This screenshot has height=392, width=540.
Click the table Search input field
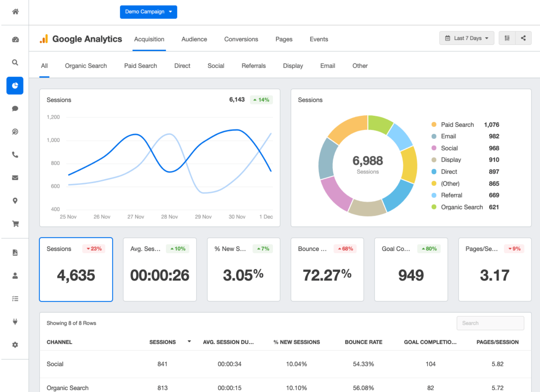coord(490,323)
